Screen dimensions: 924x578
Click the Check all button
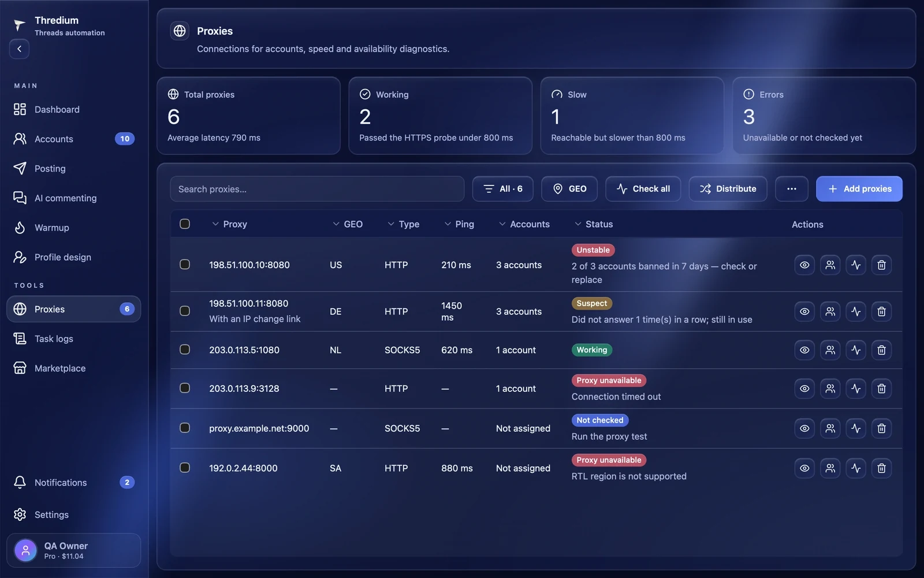point(643,189)
